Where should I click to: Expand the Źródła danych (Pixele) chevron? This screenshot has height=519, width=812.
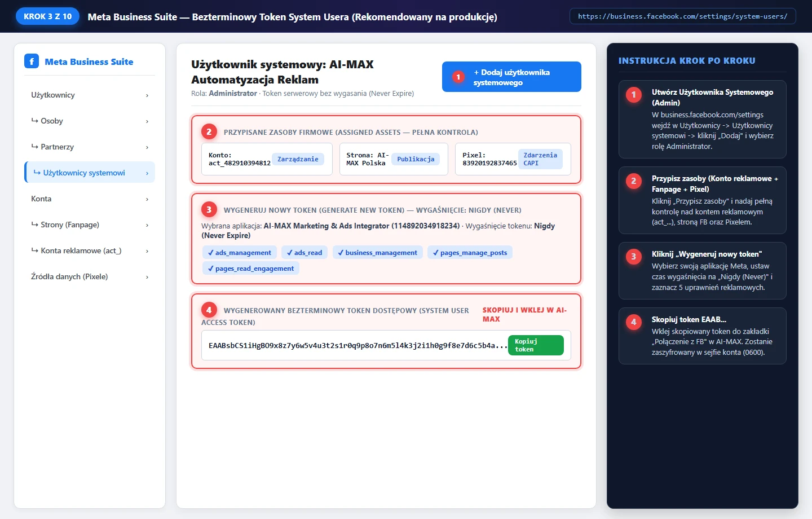(147, 277)
